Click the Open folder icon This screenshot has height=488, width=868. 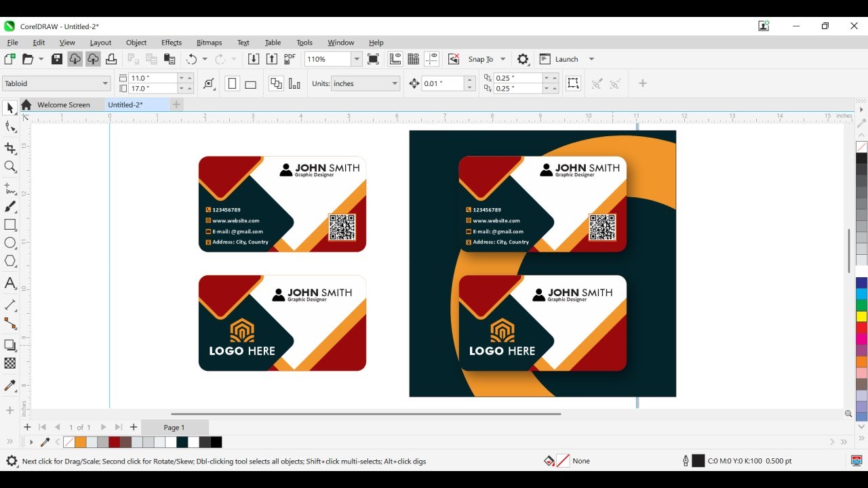tap(28, 59)
